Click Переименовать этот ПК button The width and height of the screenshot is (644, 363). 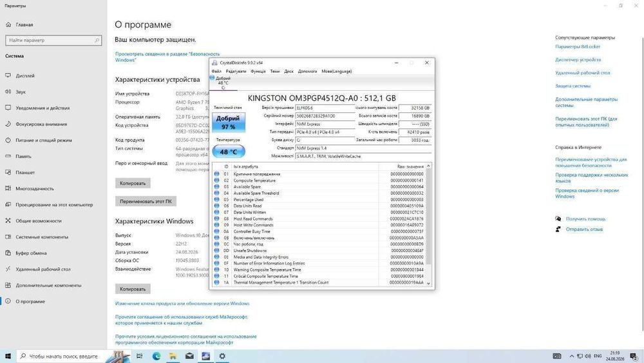[146, 201]
